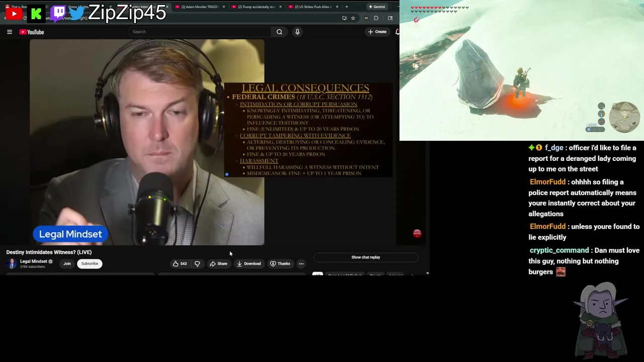The height and width of the screenshot is (362, 644).
Task: Download the video
Action: (x=249, y=263)
